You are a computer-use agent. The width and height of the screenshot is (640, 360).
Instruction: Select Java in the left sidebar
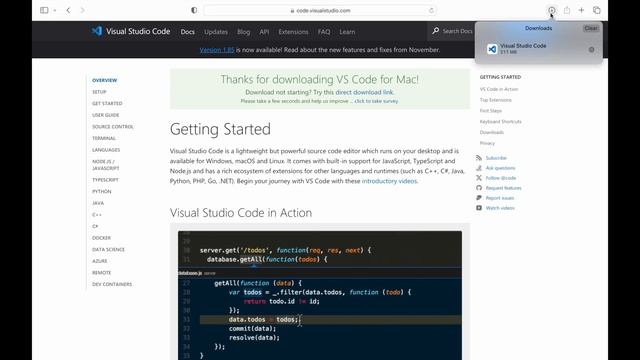pos(98,203)
